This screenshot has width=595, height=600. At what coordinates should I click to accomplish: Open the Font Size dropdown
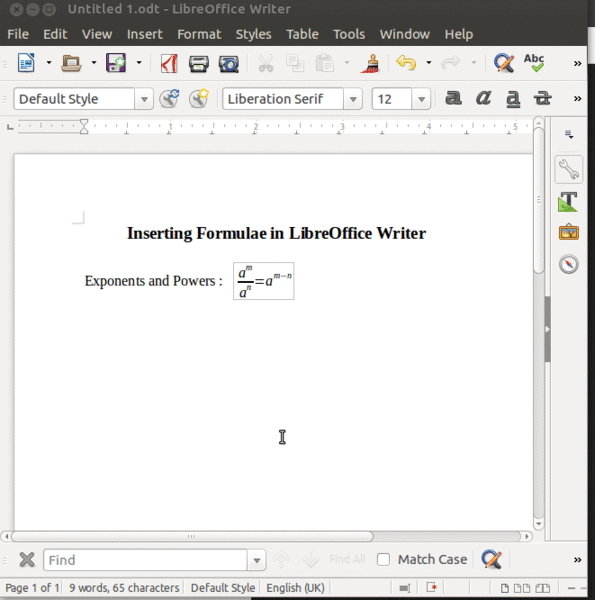421,99
